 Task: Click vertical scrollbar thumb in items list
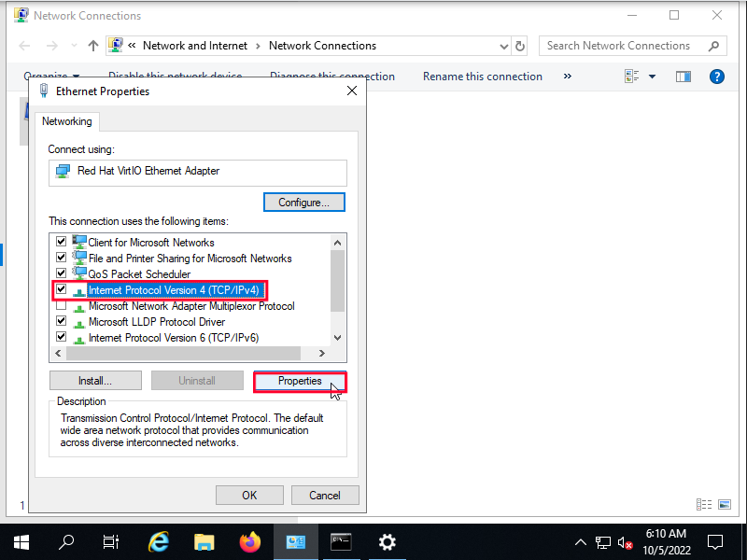[337, 281]
